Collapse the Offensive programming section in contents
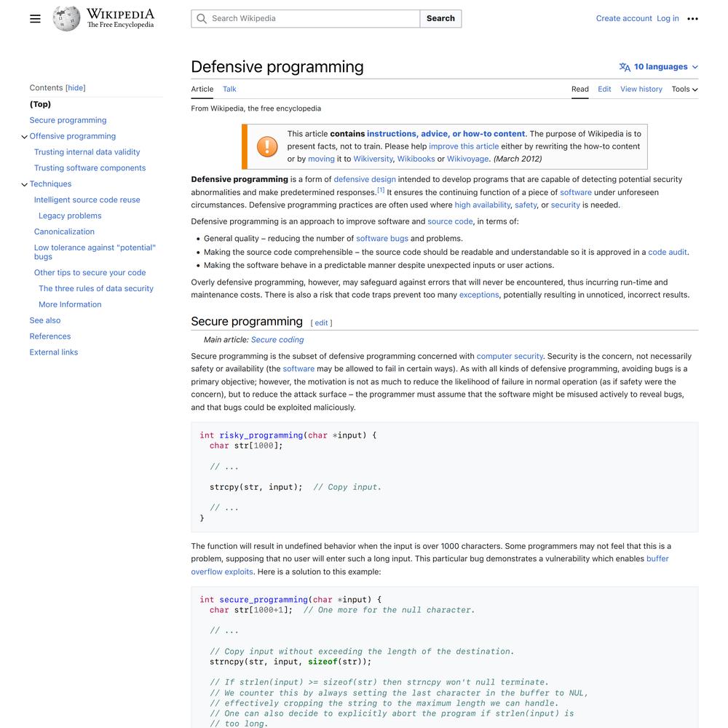This screenshot has height=728, width=728. (24, 137)
